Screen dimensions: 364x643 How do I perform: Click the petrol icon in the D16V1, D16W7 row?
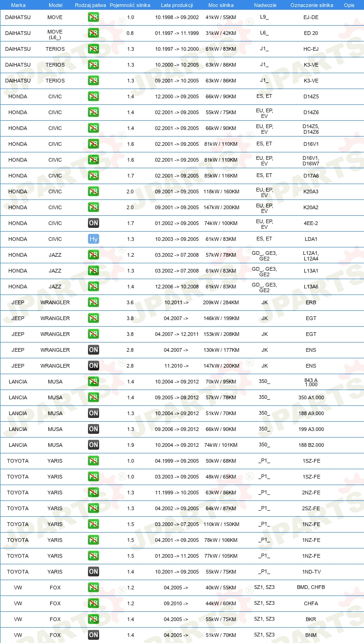point(94,160)
